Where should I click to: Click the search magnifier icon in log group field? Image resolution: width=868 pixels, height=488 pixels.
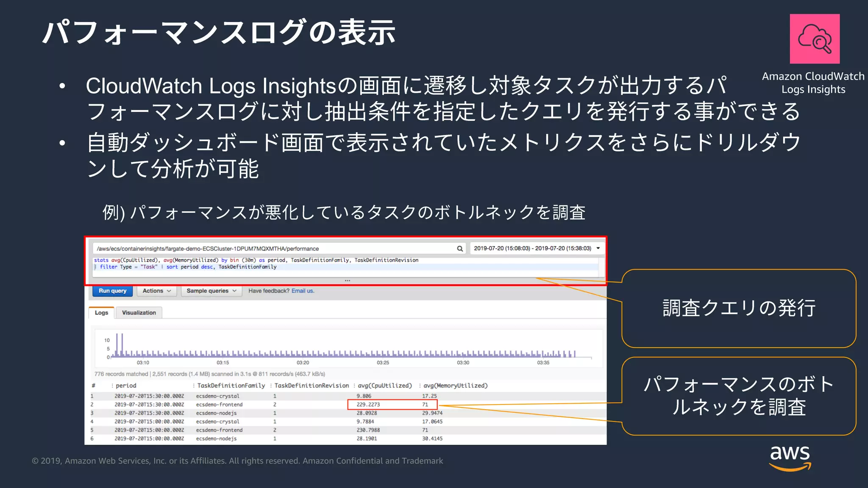[459, 249]
